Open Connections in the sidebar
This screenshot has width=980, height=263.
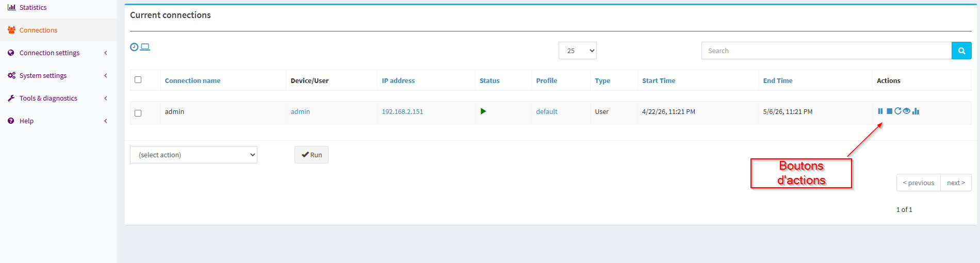[x=38, y=30]
